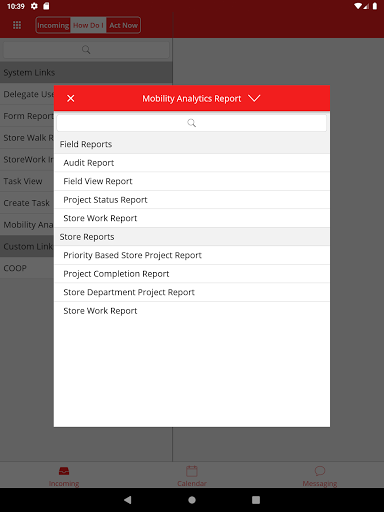Switch to the Incoming top tab
Viewport: 384px width, 512px height.
click(53, 25)
